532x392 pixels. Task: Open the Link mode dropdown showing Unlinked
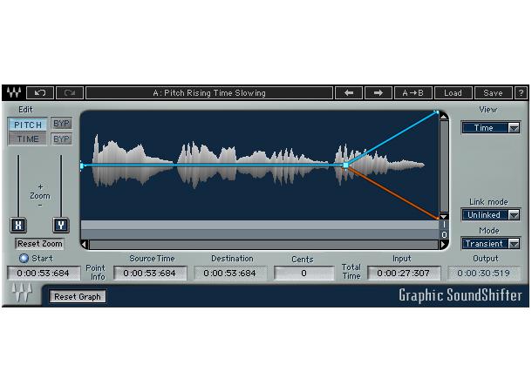[x=491, y=214]
